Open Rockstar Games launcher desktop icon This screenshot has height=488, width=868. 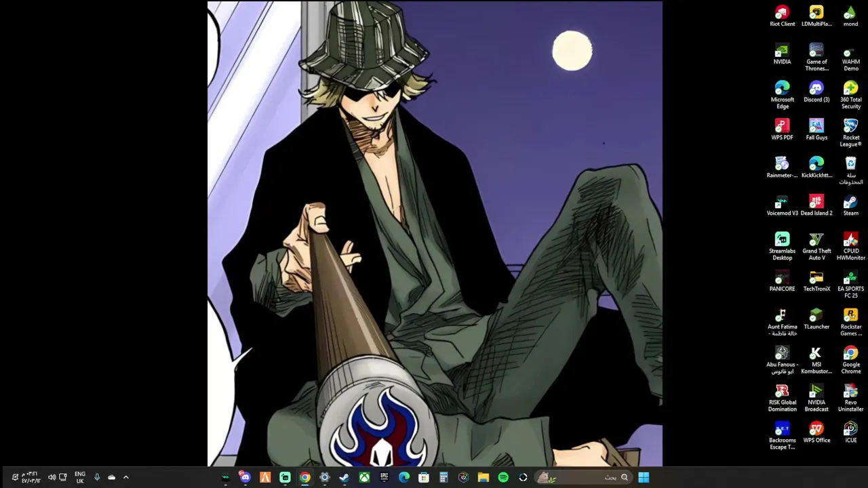coord(850,323)
